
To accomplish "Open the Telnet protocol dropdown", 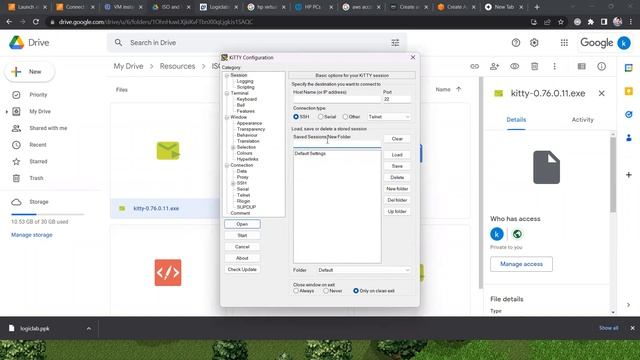I will coord(389,117).
